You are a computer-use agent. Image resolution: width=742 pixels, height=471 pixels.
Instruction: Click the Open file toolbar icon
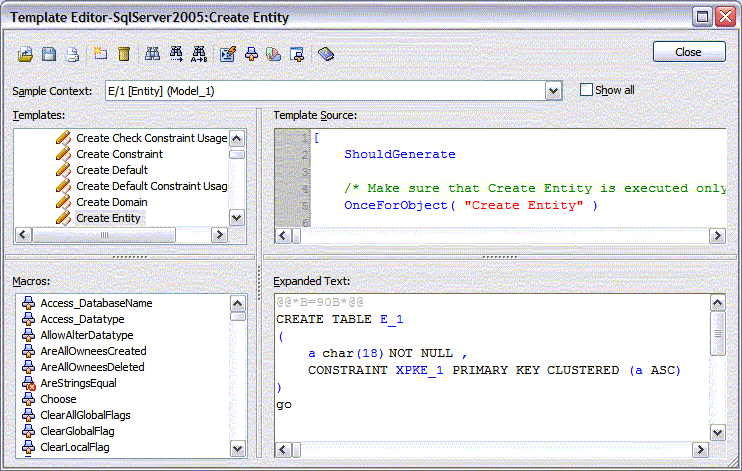pos(26,54)
